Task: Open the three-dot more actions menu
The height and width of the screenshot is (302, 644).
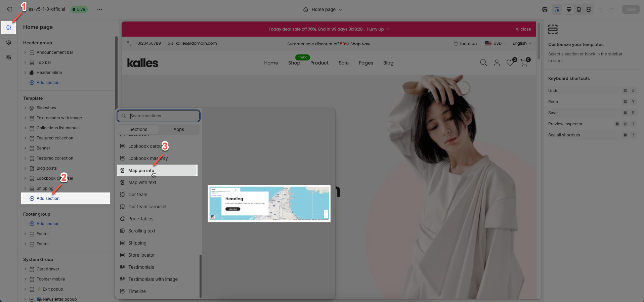Action: pyautogui.click(x=100, y=9)
